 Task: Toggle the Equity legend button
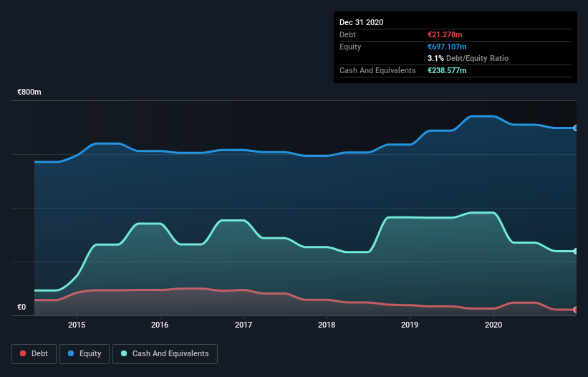click(85, 354)
